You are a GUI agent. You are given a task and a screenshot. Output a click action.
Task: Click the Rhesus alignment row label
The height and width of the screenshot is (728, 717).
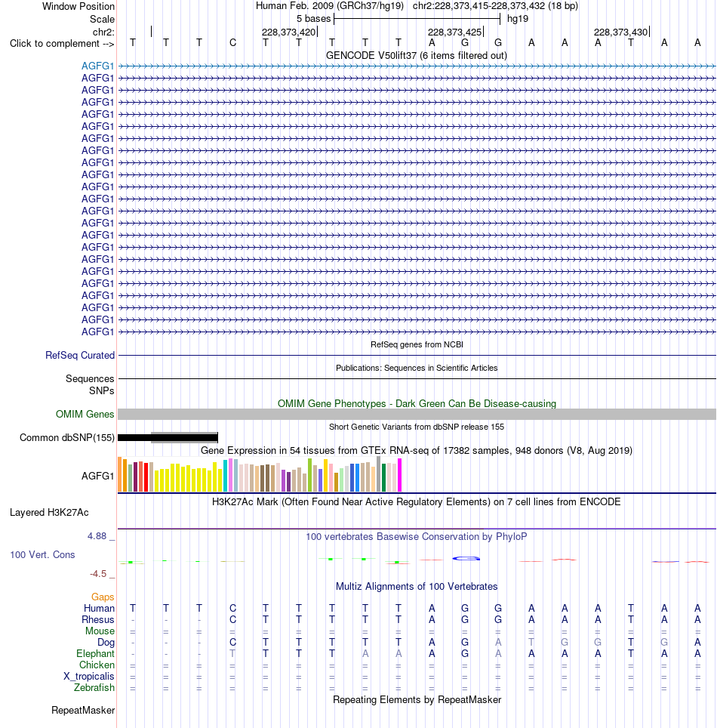[x=98, y=620]
